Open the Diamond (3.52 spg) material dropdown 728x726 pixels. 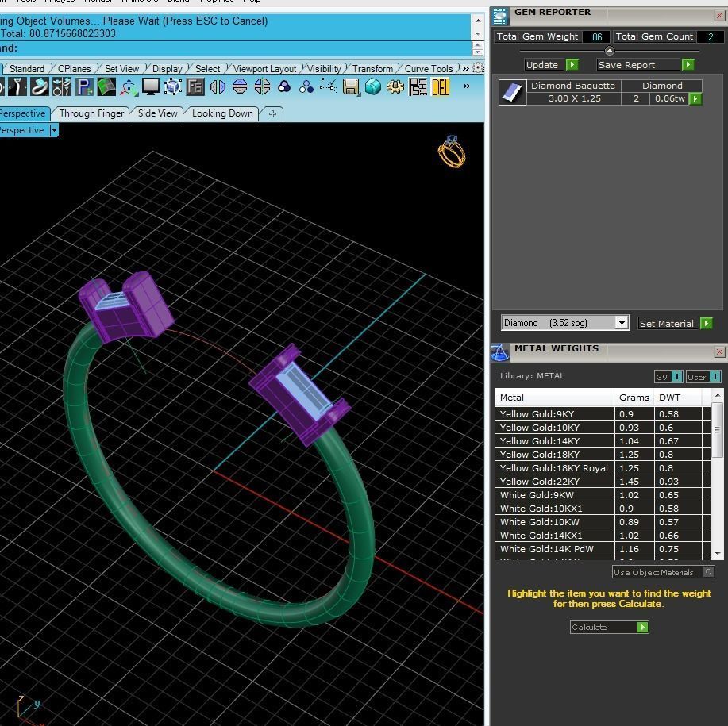(x=621, y=322)
